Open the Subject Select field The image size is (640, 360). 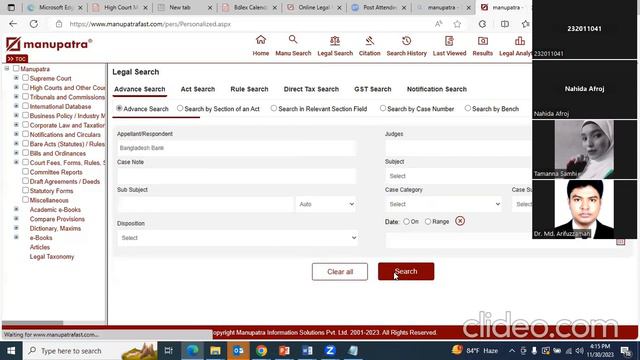pyautogui.click(x=458, y=176)
